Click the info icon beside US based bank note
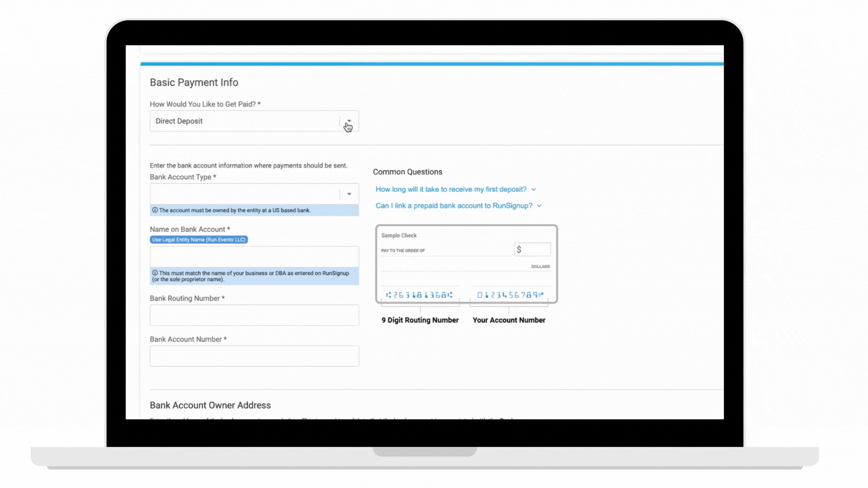The width and height of the screenshot is (868, 488). point(155,210)
